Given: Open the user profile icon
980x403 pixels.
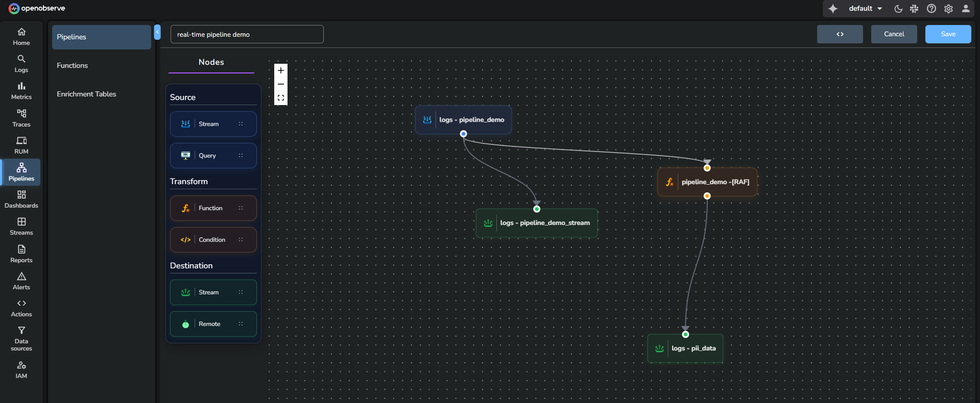Looking at the screenshot, I should point(966,9).
